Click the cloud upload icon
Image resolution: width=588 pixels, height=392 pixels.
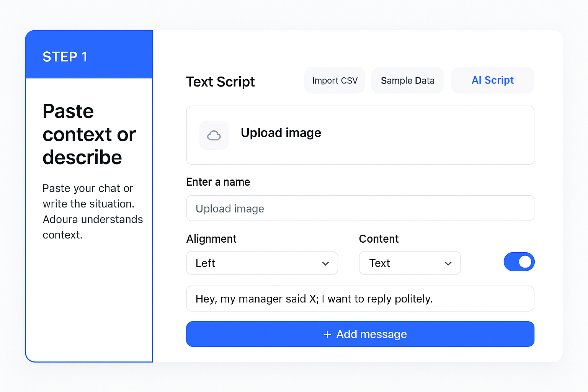click(x=214, y=135)
